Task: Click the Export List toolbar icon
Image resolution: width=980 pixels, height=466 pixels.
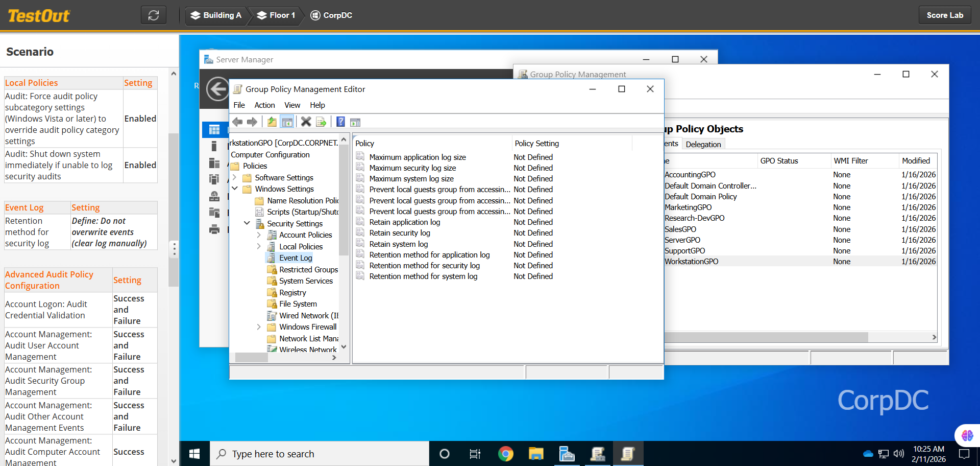Action: (321, 122)
